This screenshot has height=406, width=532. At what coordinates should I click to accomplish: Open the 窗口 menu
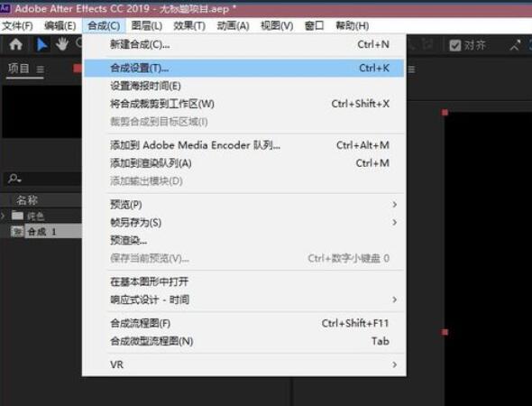coord(314,26)
